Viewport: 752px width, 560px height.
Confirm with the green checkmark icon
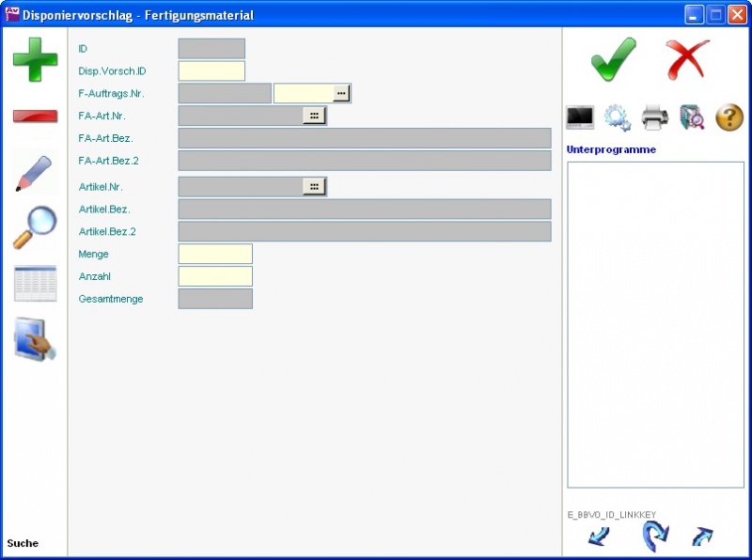tap(613, 60)
